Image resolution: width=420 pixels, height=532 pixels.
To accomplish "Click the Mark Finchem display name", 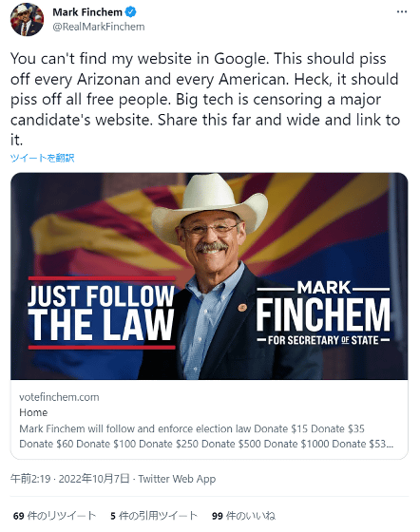I will [x=87, y=12].
